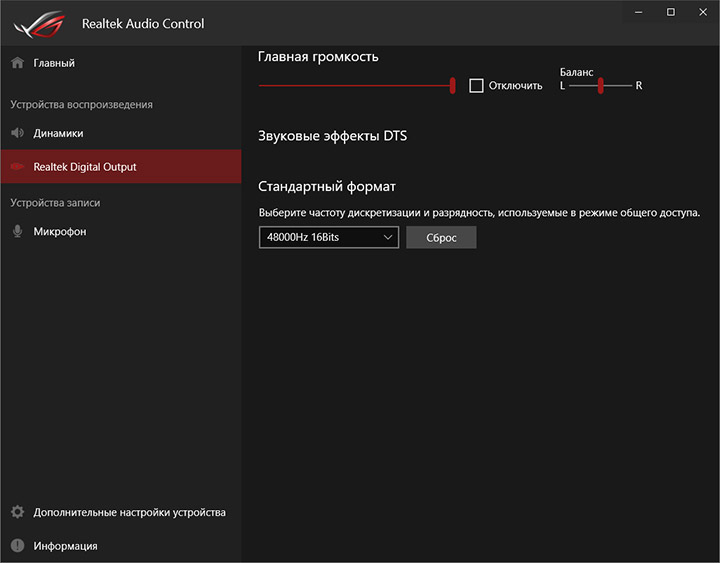Click the microphone icon beside Микрофон

pyautogui.click(x=17, y=232)
